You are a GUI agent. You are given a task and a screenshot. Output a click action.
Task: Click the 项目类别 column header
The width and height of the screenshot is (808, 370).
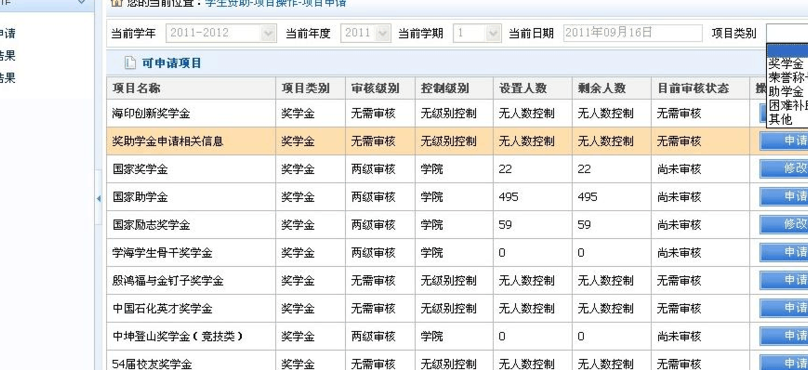click(x=311, y=88)
